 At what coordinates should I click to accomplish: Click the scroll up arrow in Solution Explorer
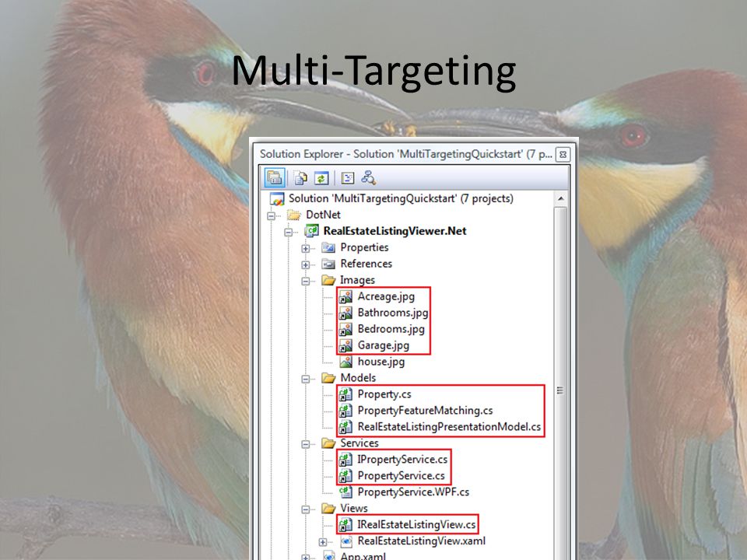[561, 198]
